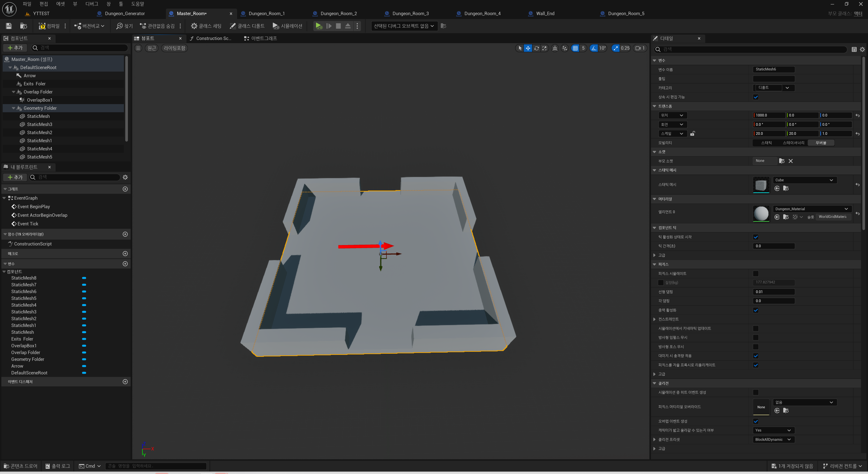This screenshot has height=474, width=868.
Task: Select the rotate transform gizmo tool
Action: (536, 48)
